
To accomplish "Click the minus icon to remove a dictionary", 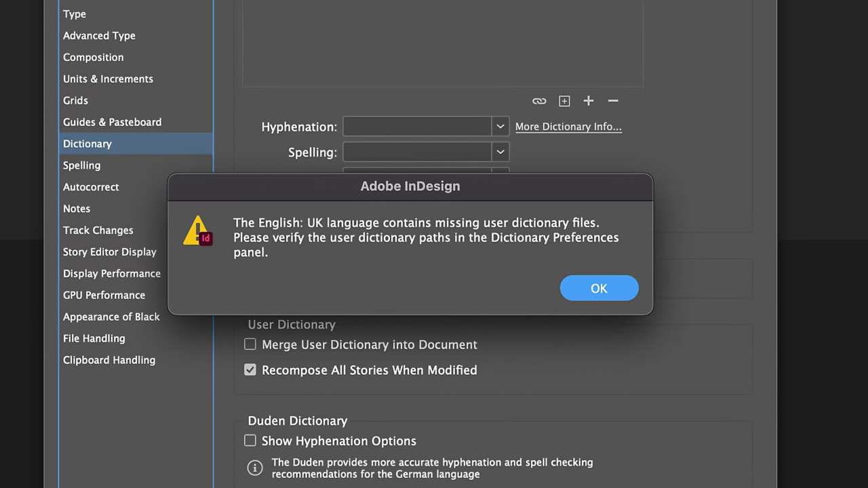I will pyautogui.click(x=613, y=100).
